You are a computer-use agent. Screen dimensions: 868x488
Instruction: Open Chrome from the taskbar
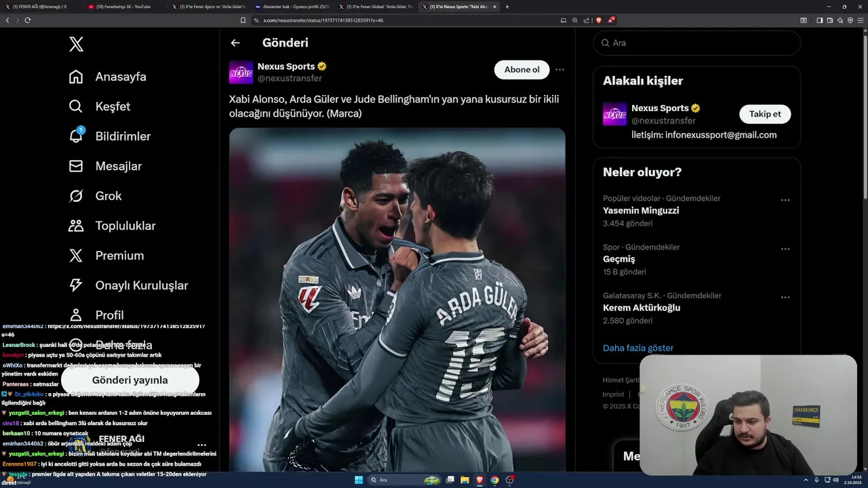494,480
